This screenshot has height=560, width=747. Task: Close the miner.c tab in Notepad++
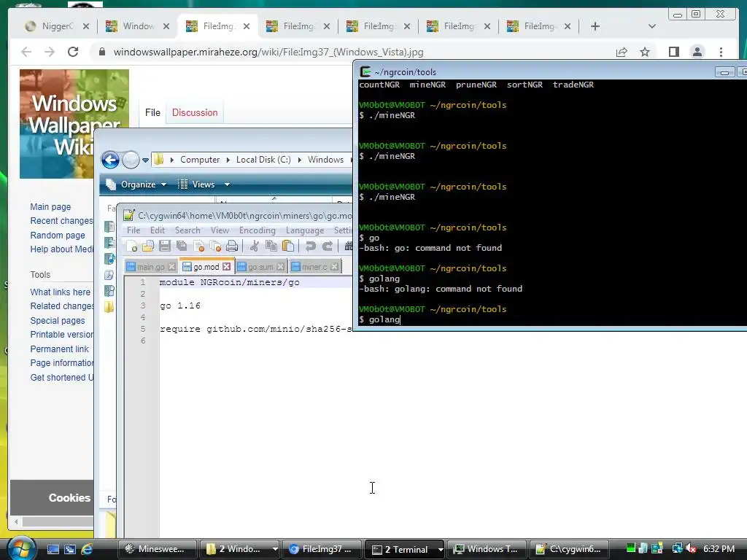(x=334, y=267)
